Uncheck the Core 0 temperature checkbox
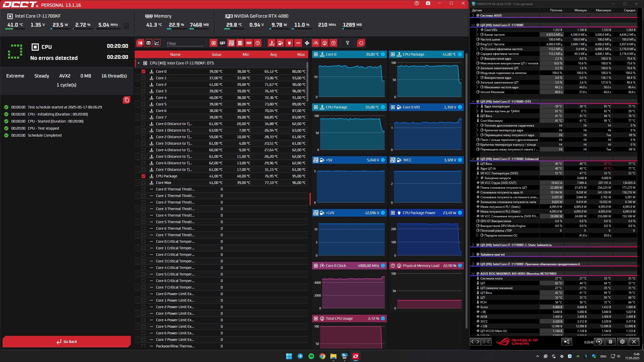This screenshot has height=362, width=644. [143, 71]
